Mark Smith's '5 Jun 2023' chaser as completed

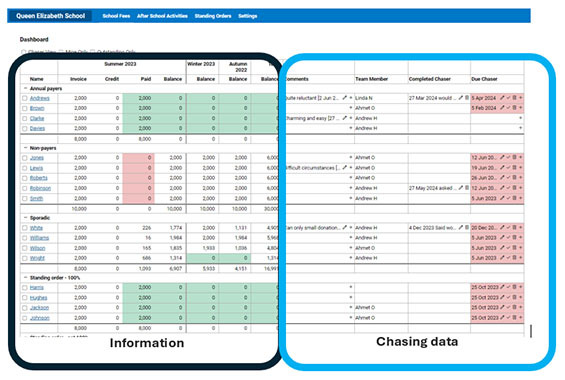[508, 198]
